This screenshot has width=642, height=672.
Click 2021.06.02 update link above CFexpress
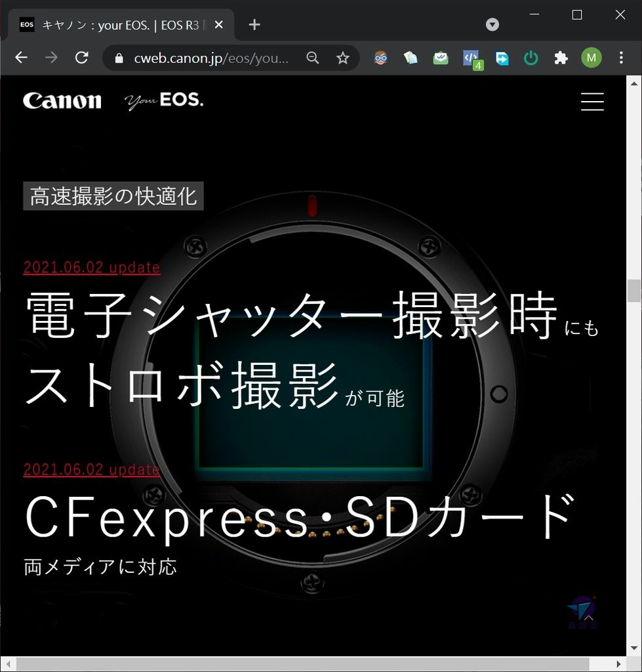click(92, 469)
